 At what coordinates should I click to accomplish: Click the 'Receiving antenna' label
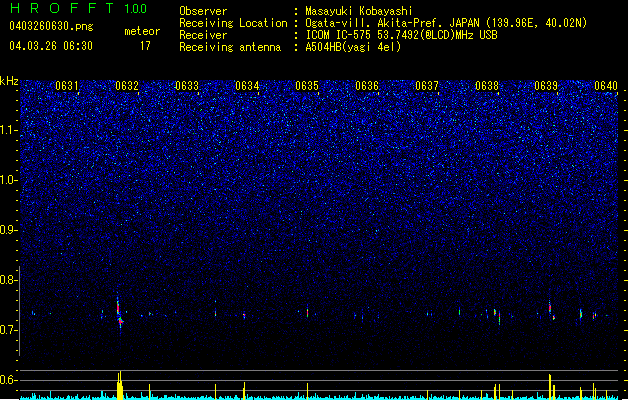pos(230,47)
